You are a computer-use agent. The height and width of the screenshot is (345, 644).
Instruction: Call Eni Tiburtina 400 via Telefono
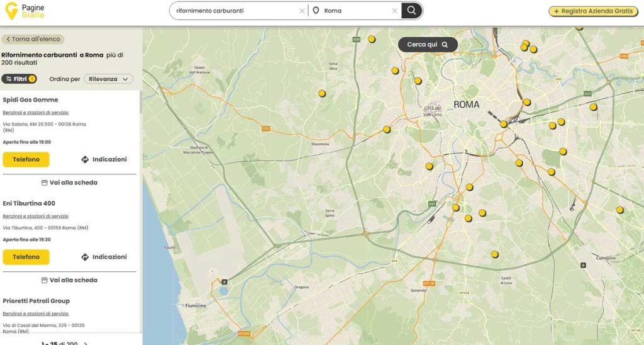pos(26,257)
